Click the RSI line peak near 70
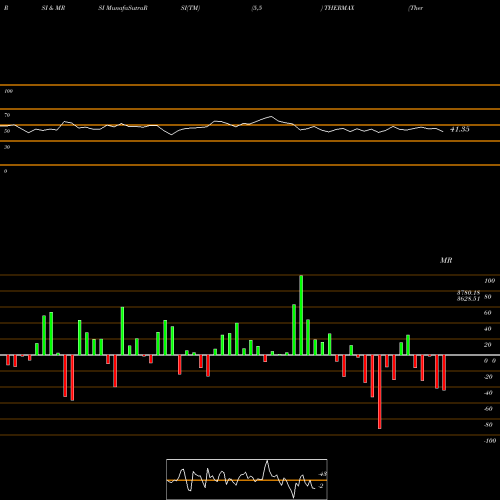 [271, 117]
